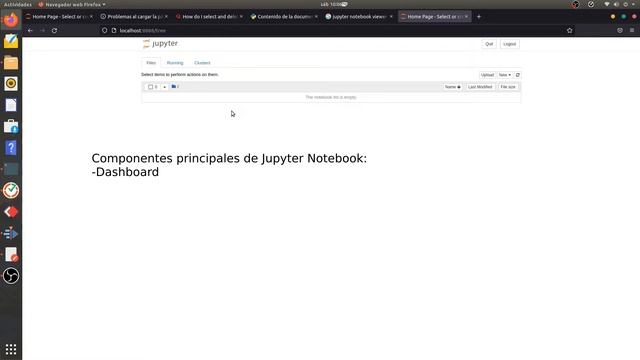Open the text editor dock icon
Screen dimensions: 640x360
click(x=11, y=41)
